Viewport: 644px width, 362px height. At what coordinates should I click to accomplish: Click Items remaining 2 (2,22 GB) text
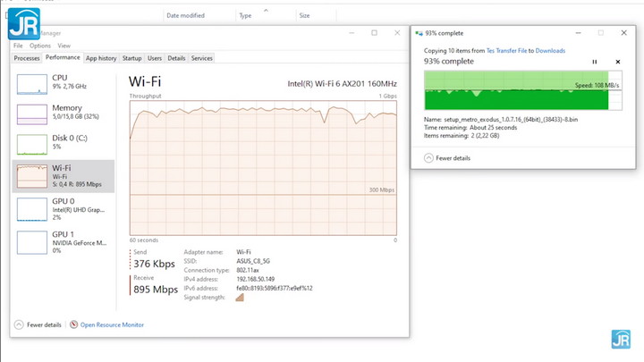(x=462, y=136)
